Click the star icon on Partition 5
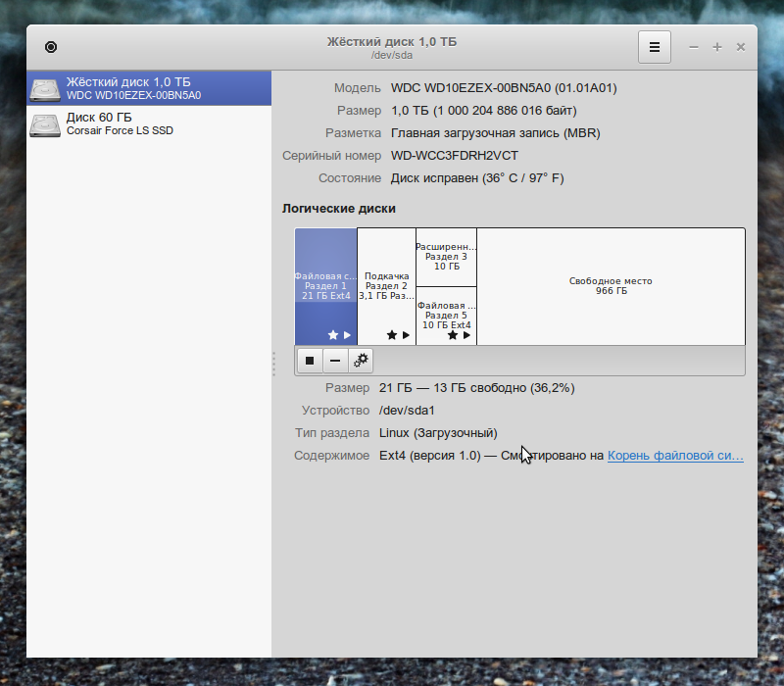784x686 pixels. (x=452, y=335)
